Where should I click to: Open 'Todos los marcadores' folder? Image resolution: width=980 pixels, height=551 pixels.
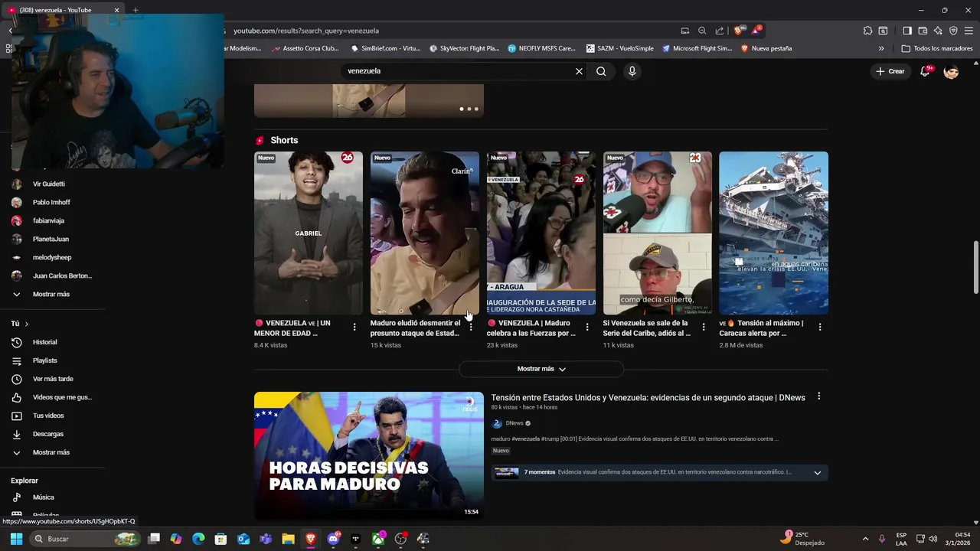937,48
